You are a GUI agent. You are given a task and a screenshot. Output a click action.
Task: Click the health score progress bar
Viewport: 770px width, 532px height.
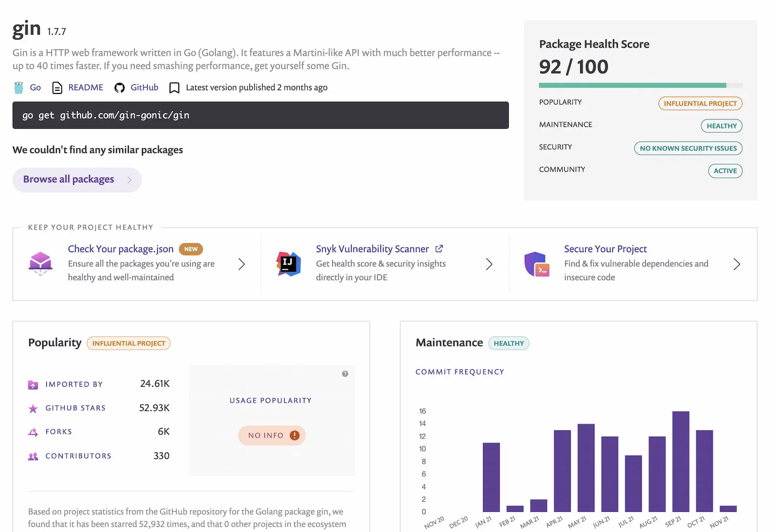tap(640, 85)
